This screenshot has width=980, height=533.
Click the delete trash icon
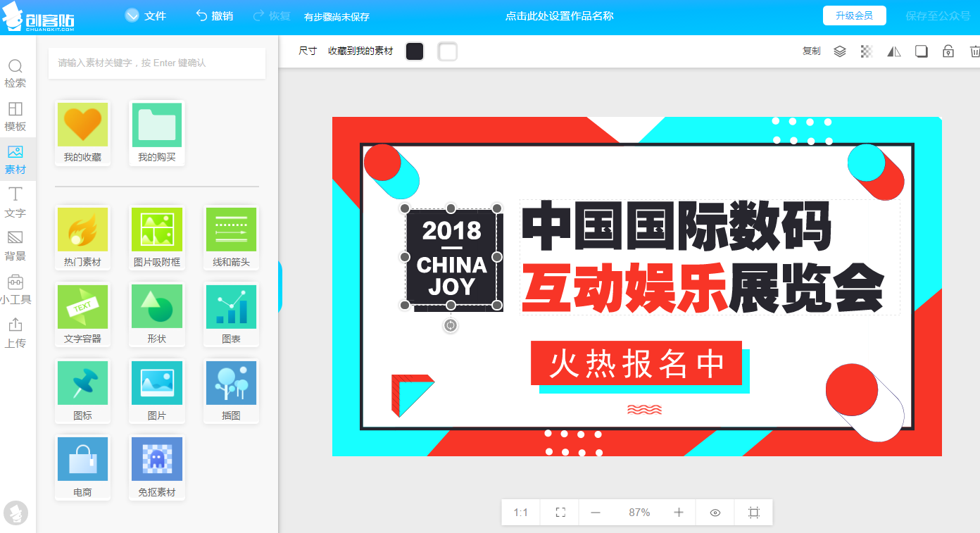974,51
